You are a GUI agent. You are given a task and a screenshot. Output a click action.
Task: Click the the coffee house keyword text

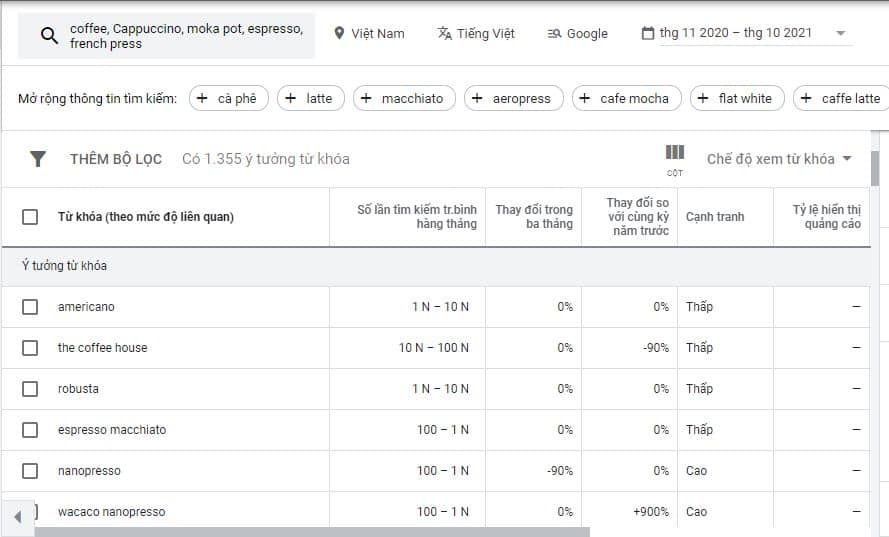tap(103, 348)
